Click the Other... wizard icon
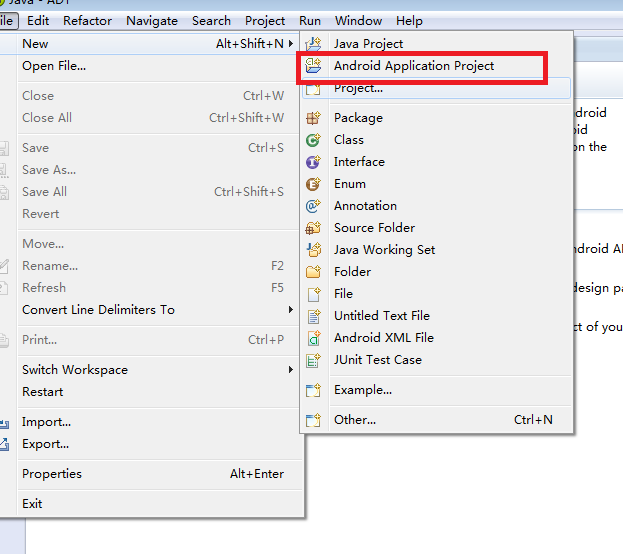Image resolution: width=623 pixels, height=554 pixels. click(313, 420)
